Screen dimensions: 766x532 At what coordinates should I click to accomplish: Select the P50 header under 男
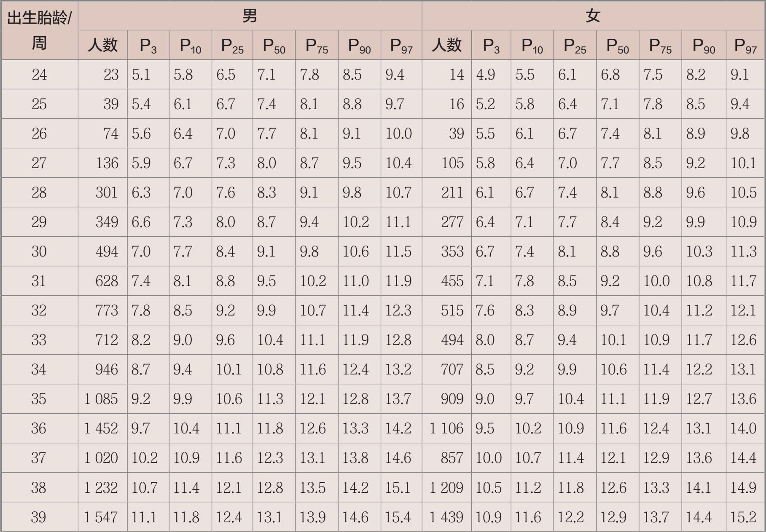[x=274, y=45]
